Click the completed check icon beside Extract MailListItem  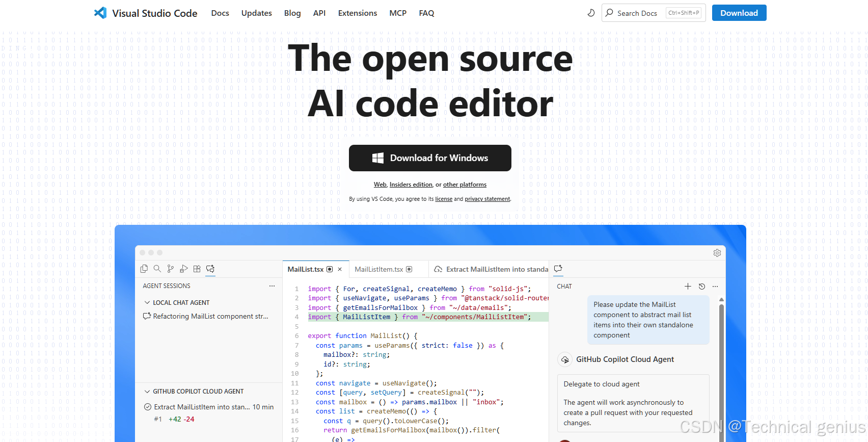click(148, 407)
